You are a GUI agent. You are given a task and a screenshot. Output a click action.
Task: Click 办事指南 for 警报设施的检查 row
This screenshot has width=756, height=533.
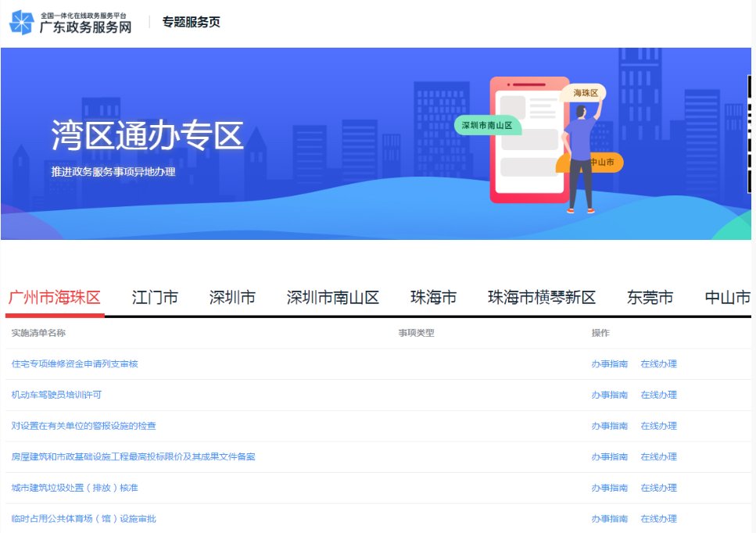click(610, 425)
